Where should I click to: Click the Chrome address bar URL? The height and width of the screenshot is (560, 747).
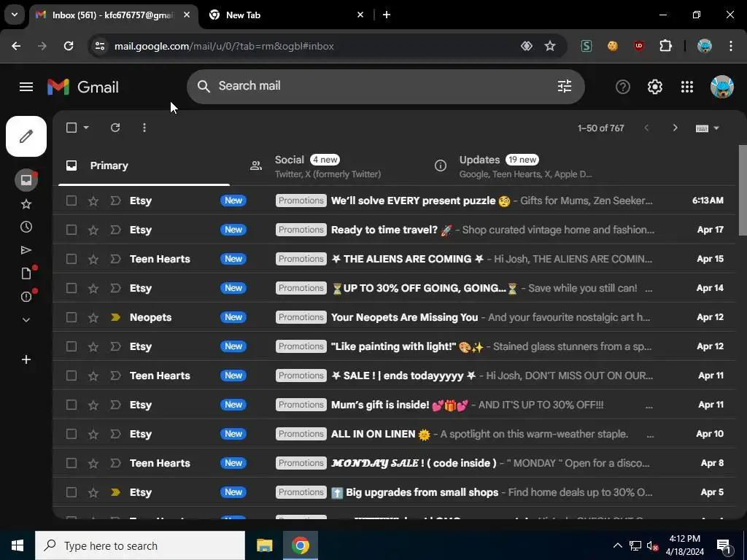click(224, 46)
